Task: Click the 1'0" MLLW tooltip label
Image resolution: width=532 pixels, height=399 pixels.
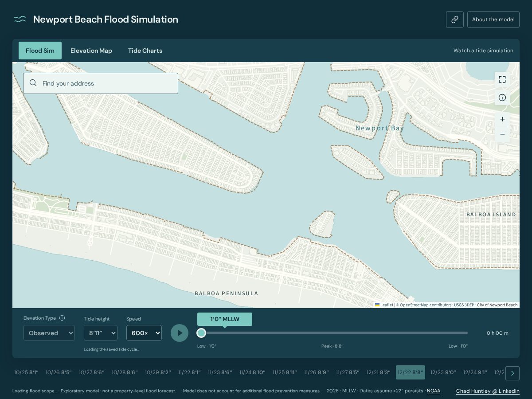Action: coord(225,319)
